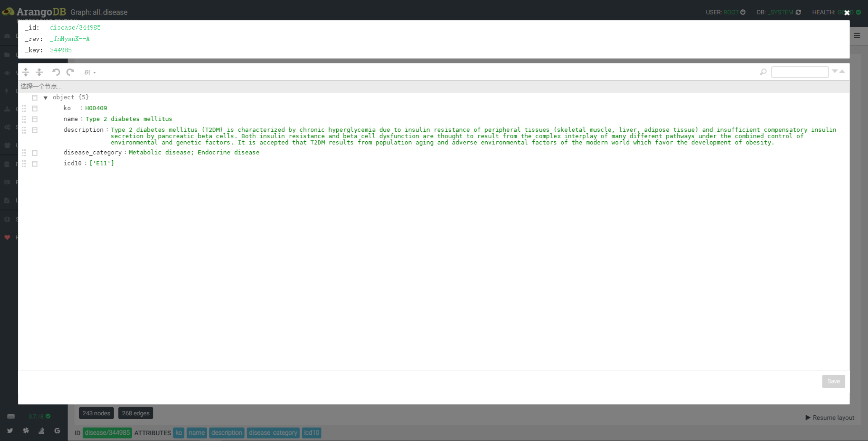This screenshot has height=441, width=868.
Task: Open the graph hamburger menu
Action: click(x=857, y=36)
